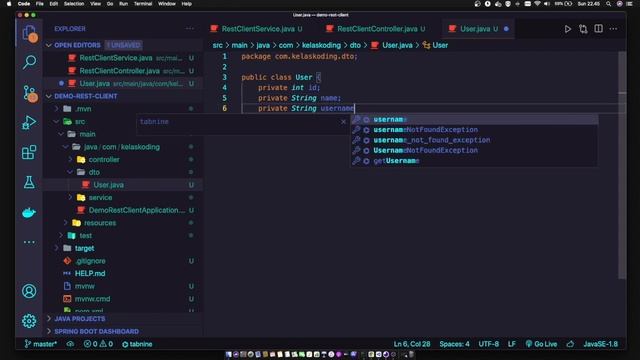Image resolution: width=640 pixels, height=360 pixels.
Task: Open the Search view in activity bar
Action: pyautogui.click(x=29, y=62)
